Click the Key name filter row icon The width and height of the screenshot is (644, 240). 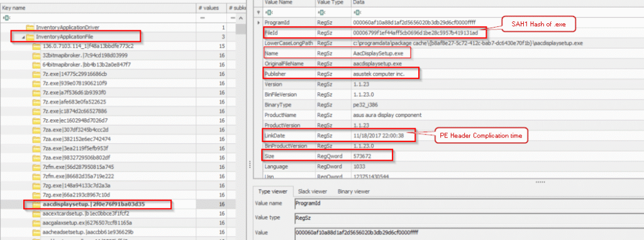click(x=7, y=18)
